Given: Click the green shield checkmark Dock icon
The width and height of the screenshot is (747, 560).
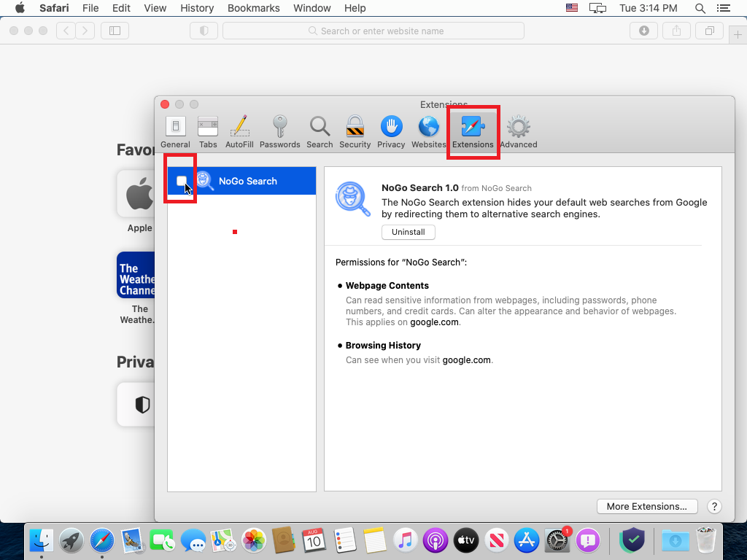Looking at the screenshot, I should tap(632, 540).
